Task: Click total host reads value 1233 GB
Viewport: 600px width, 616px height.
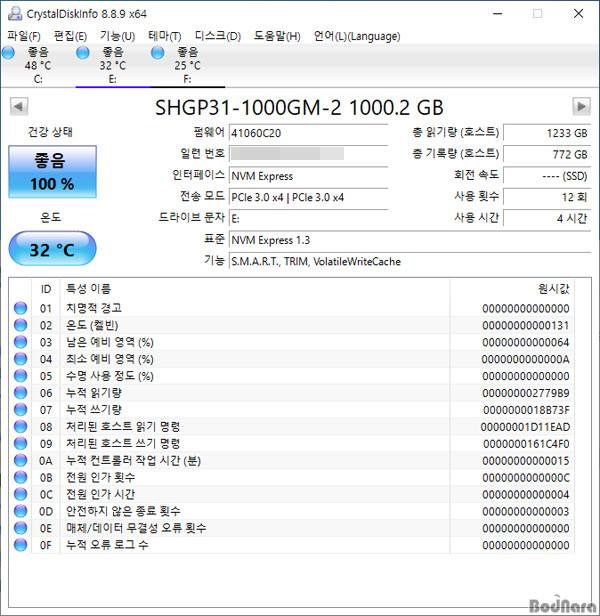Action: [547, 133]
